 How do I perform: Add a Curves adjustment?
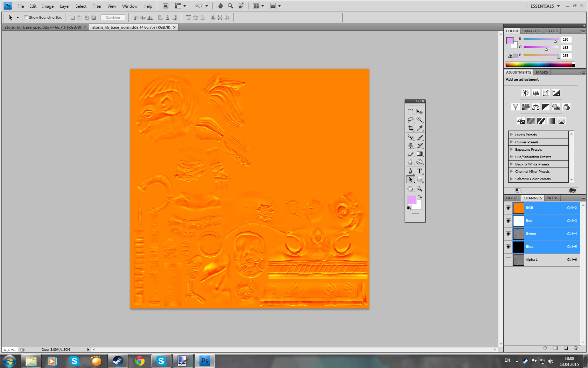(x=546, y=93)
